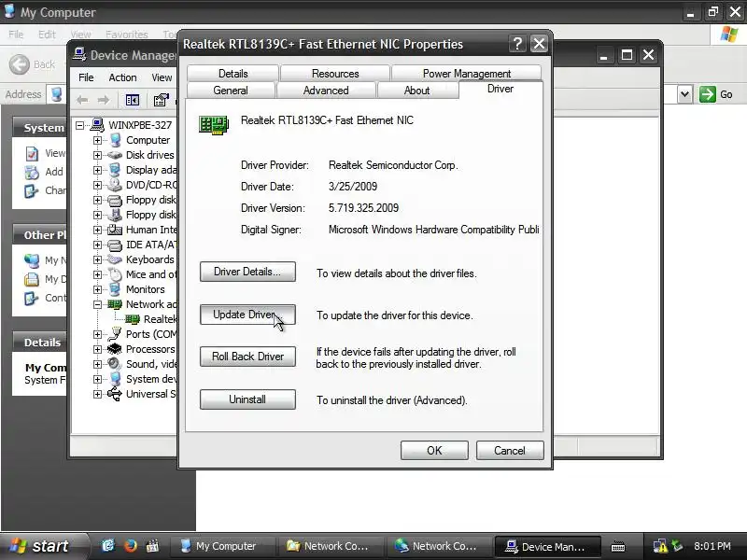The height and width of the screenshot is (560, 747).
Task: Click the Uninstall driver button
Action: click(x=247, y=399)
